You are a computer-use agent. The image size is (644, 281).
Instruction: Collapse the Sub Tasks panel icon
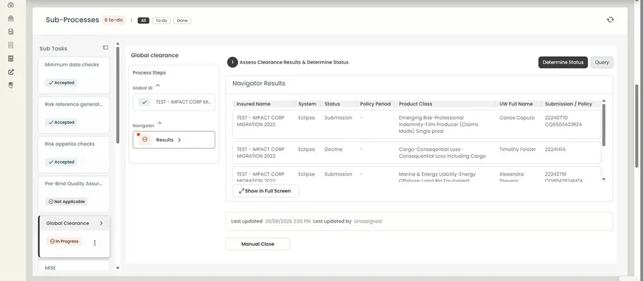coord(105,48)
